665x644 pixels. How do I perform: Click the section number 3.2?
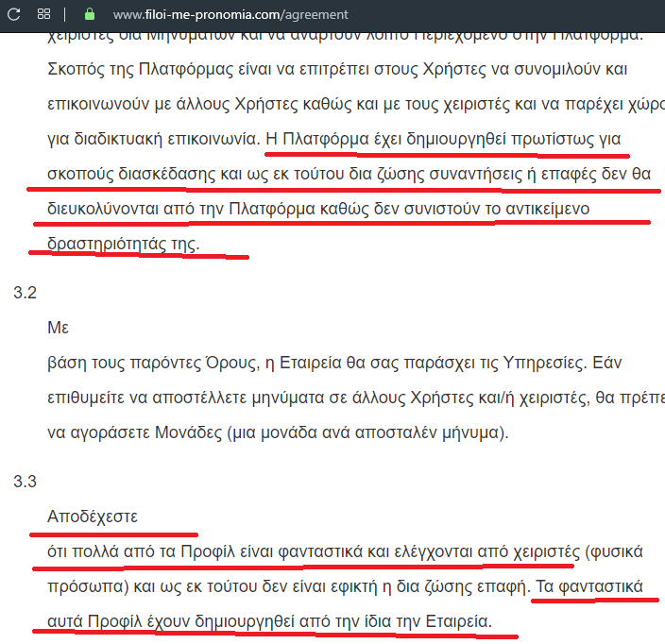click(x=25, y=293)
